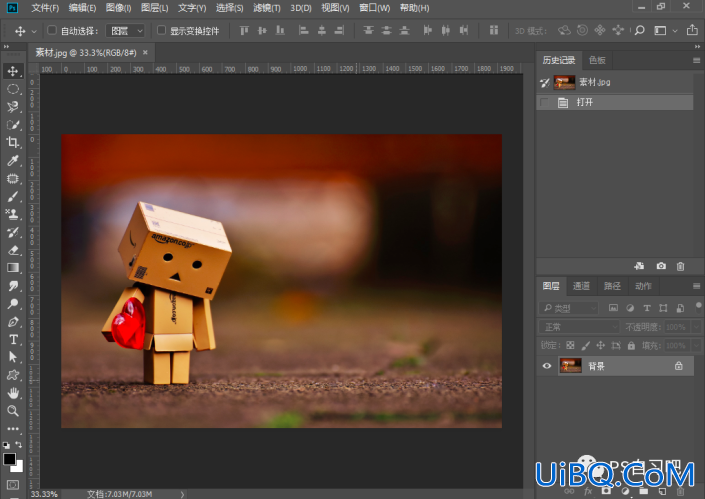Toggle Quick Mask mode button
This screenshot has height=499, width=705.
tap(13, 485)
